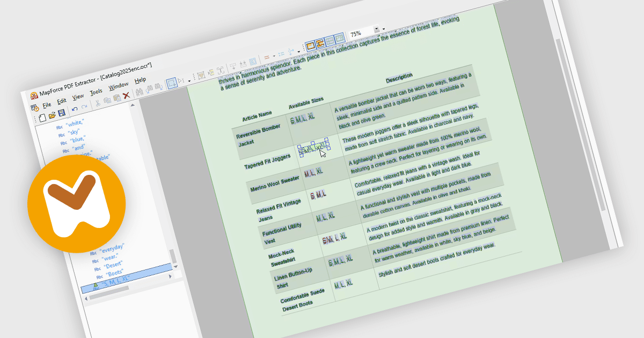Toggle the orange linked-boxes view button

click(320, 43)
